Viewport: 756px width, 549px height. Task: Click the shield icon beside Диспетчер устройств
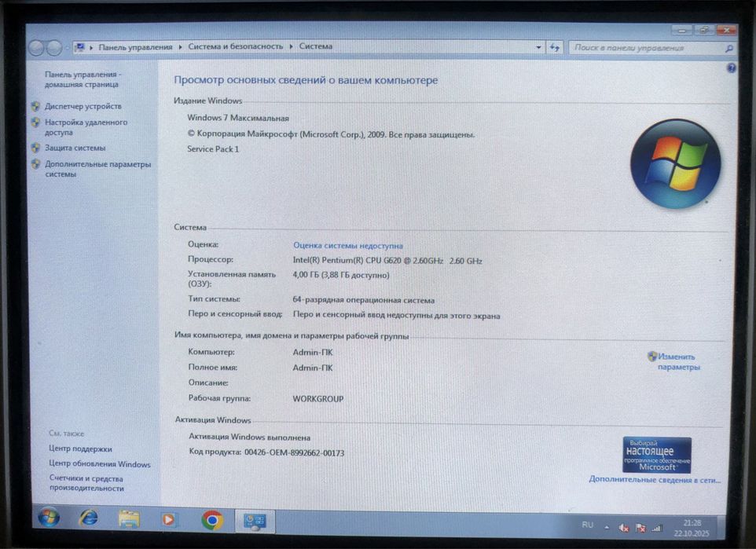point(35,106)
